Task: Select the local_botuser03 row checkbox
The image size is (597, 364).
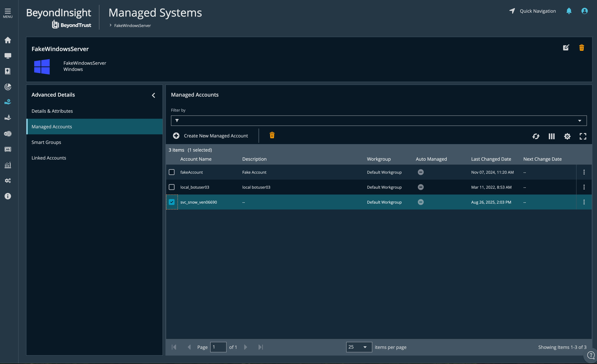Action: pyautogui.click(x=171, y=187)
